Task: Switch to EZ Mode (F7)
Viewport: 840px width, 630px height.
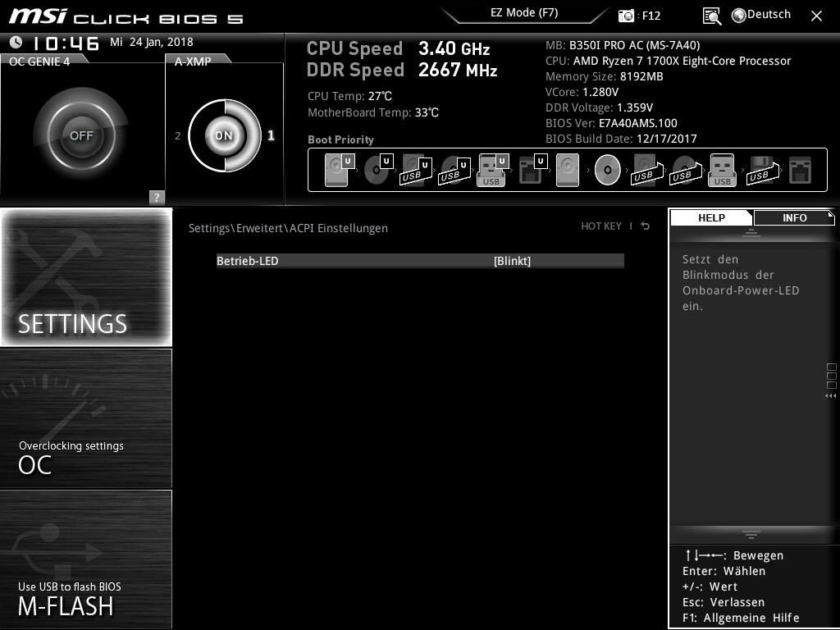Action: (x=524, y=13)
